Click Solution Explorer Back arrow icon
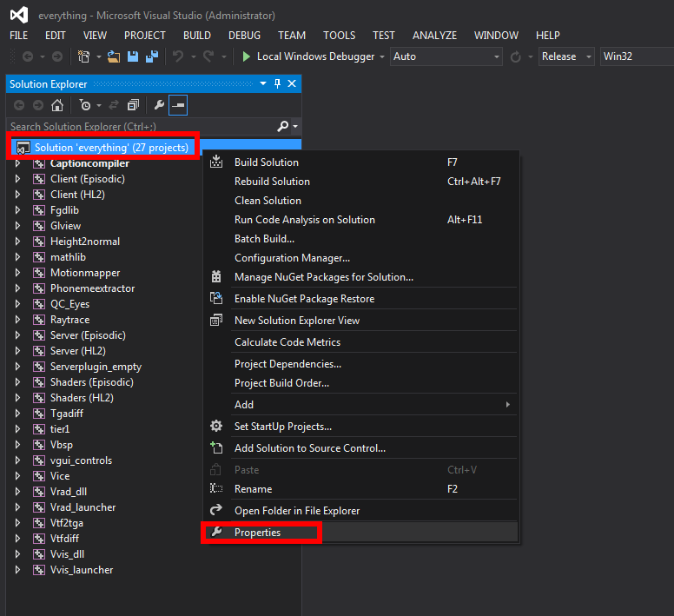The height and width of the screenshot is (616, 674). point(19,105)
